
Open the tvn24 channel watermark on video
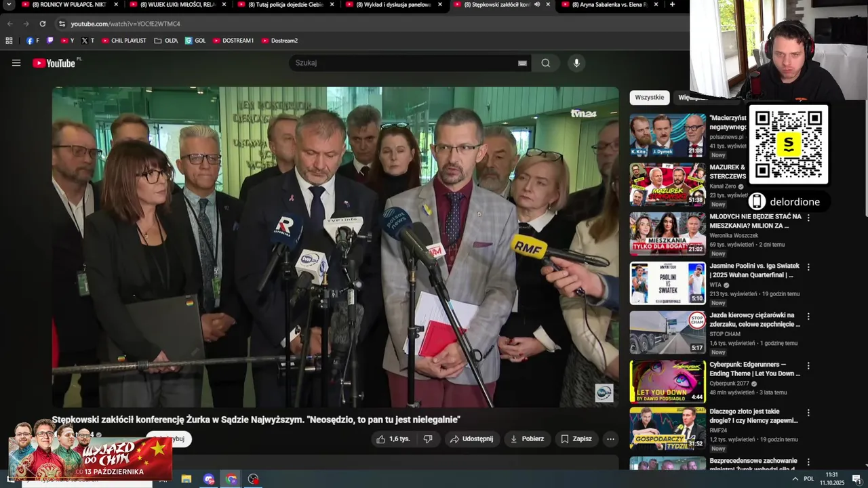tap(604, 393)
